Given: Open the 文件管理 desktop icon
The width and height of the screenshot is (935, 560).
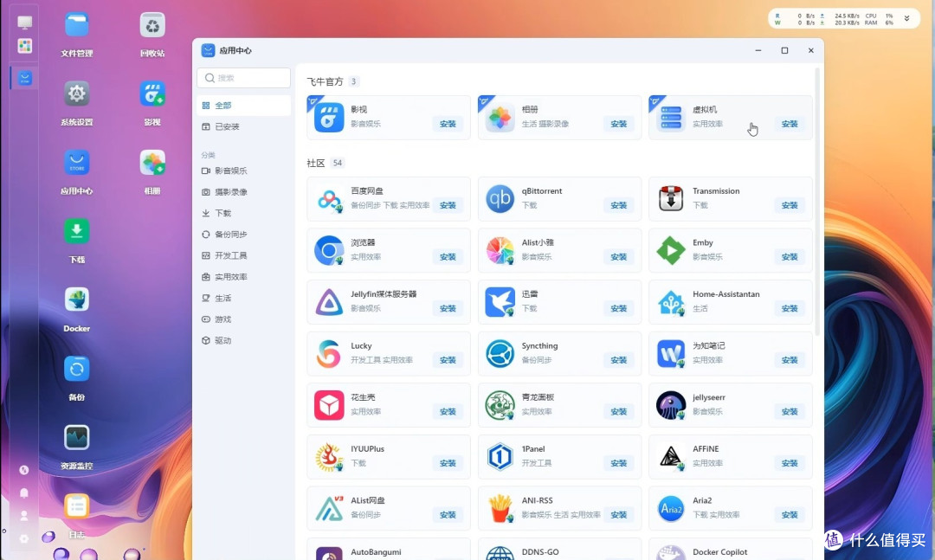Looking at the screenshot, I should [76, 26].
